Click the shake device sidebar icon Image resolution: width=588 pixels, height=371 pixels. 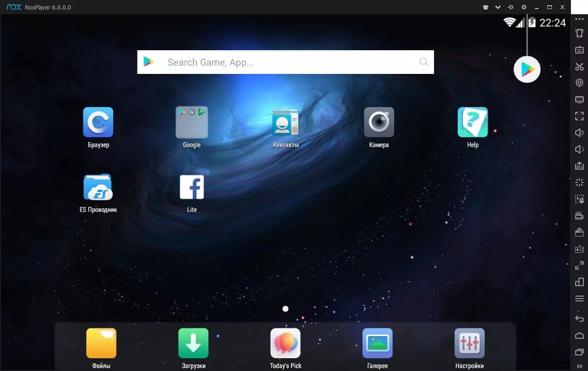coord(579,33)
